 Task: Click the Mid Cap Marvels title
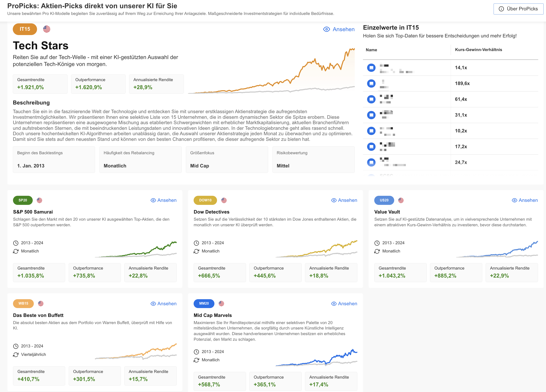tap(213, 315)
